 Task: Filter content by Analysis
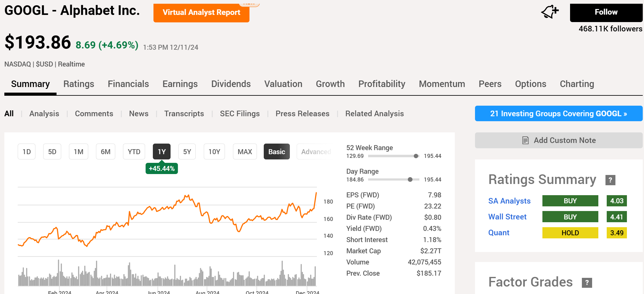click(44, 114)
